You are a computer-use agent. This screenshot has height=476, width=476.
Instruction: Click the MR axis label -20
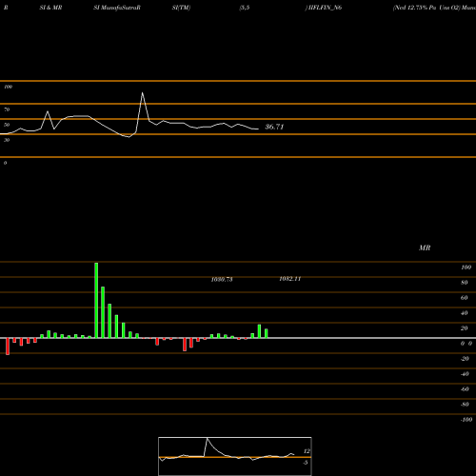pyautogui.click(x=465, y=359)
